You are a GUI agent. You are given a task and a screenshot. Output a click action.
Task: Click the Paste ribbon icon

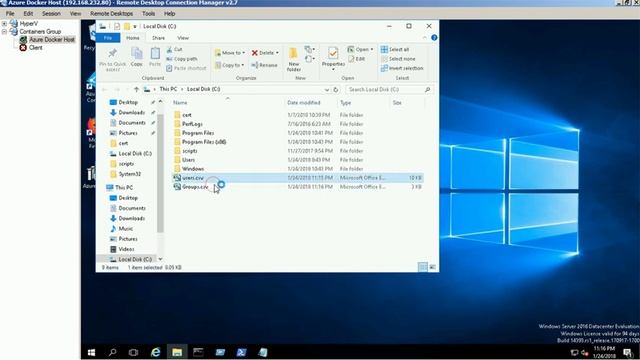155,53
